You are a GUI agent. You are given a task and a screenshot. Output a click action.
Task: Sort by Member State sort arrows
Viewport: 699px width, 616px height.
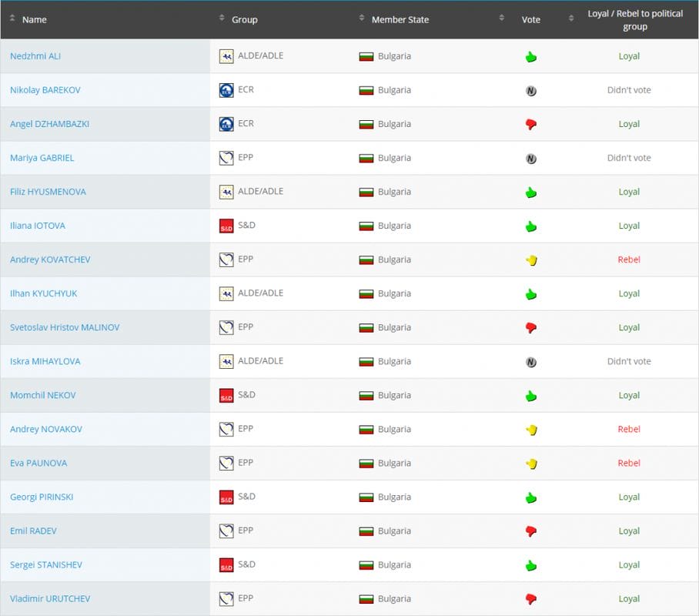(x=362, y=18)
